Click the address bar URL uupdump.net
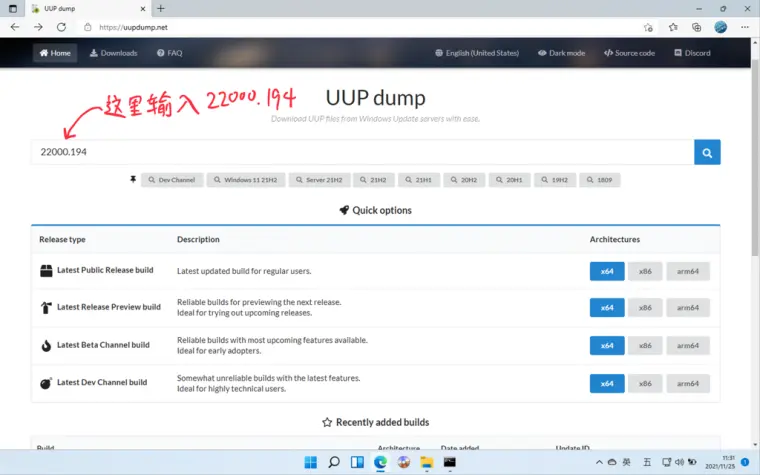 [x=133, y=27]
